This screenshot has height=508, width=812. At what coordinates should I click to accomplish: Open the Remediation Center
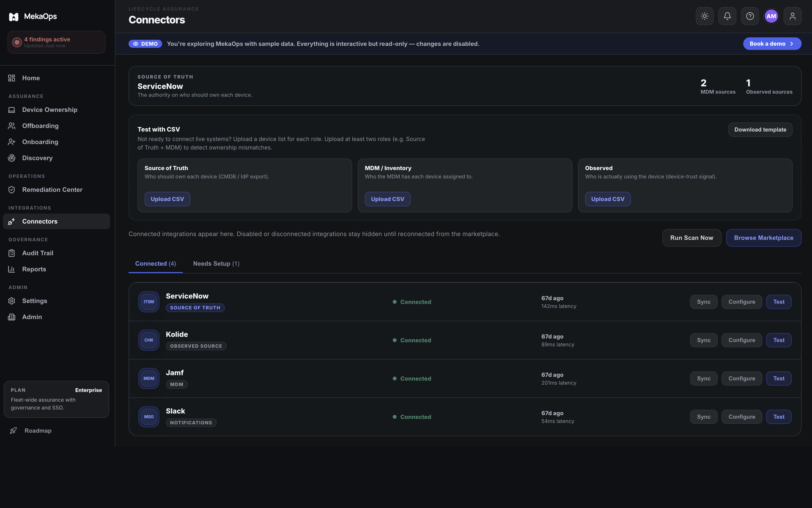pos(56,190)
